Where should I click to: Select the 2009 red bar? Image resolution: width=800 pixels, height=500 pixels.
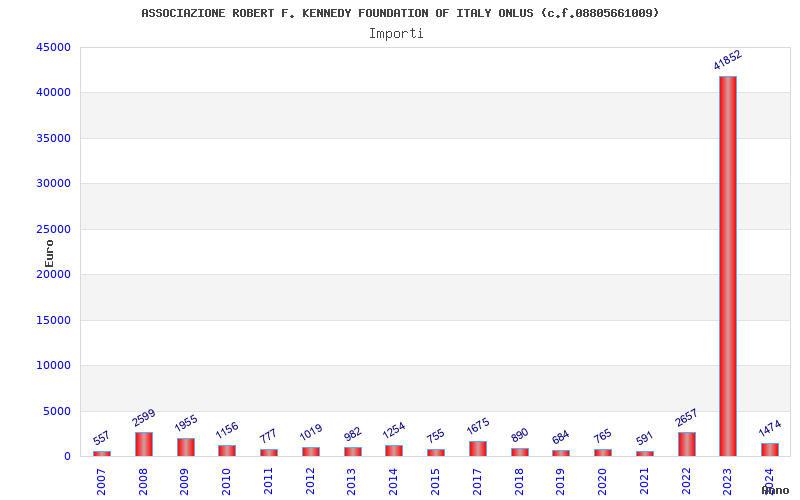click(x=186, y=447)
